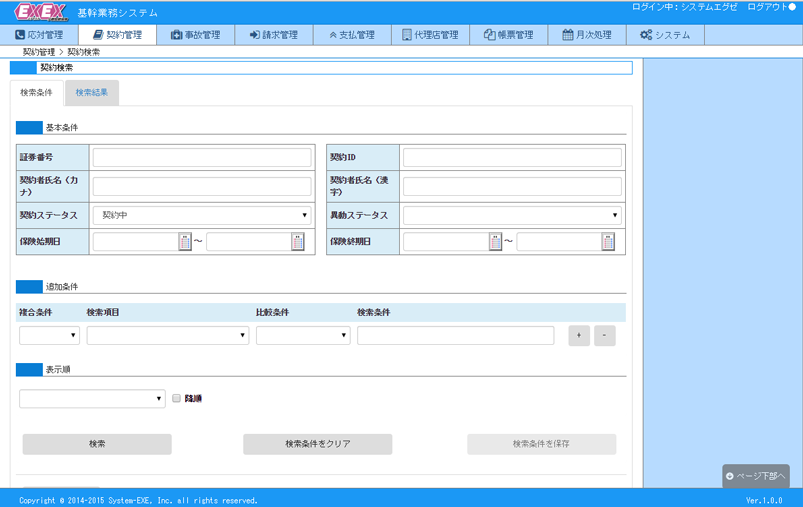Image resolution: width=803 pixels, height=507 pixels.
Task: Click the ログアウト link
Action: coord(770,7)
